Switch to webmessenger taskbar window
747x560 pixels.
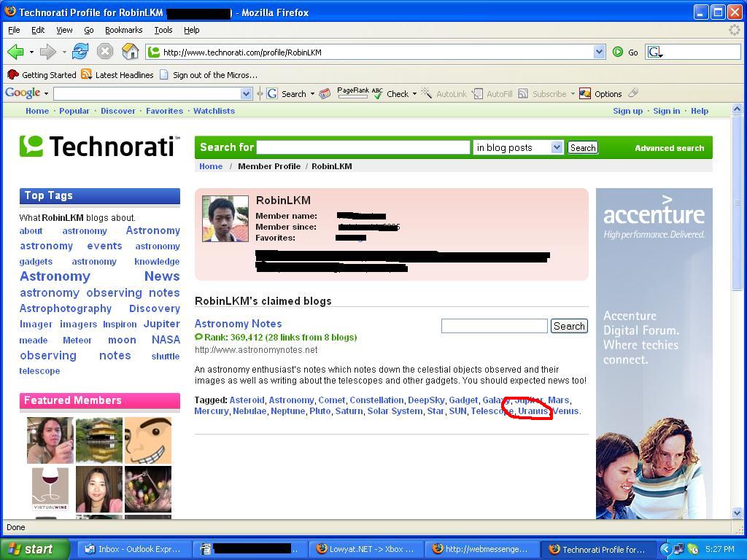pos(481,549)
